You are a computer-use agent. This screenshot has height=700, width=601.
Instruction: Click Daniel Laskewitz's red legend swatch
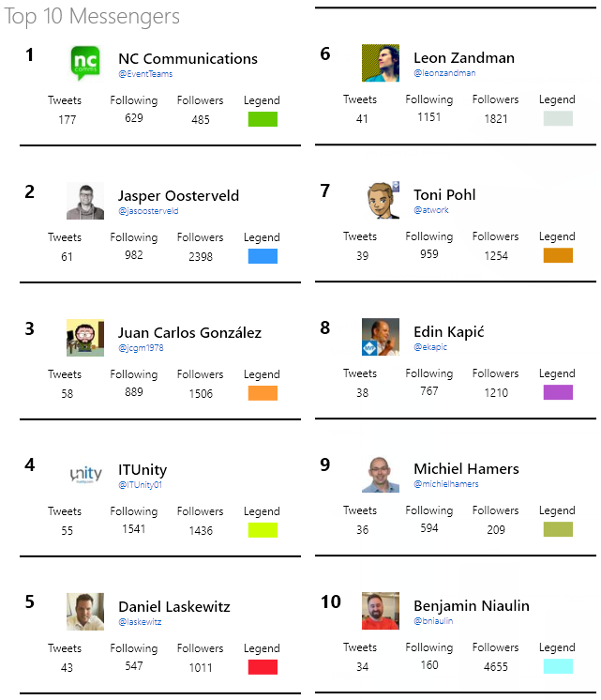(263, 667)
